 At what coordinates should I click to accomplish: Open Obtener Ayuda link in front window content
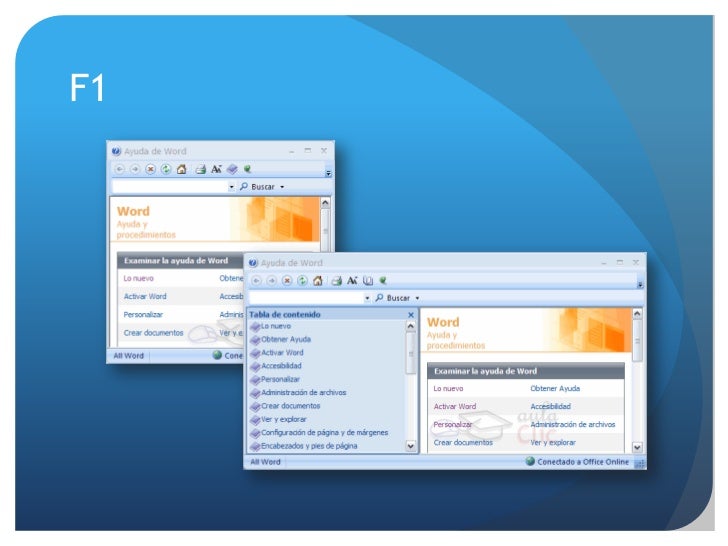[555, 389]
